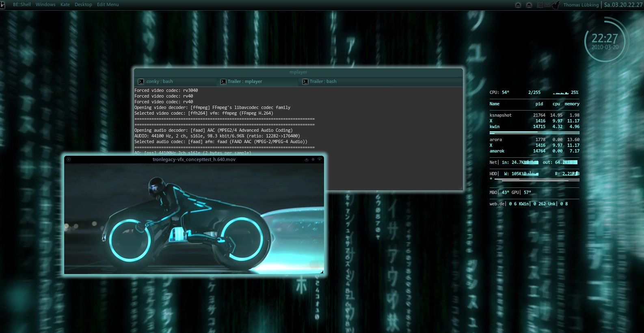
Task: Click terminal icon on Trailer : bash tab
Action: [305, 82]
